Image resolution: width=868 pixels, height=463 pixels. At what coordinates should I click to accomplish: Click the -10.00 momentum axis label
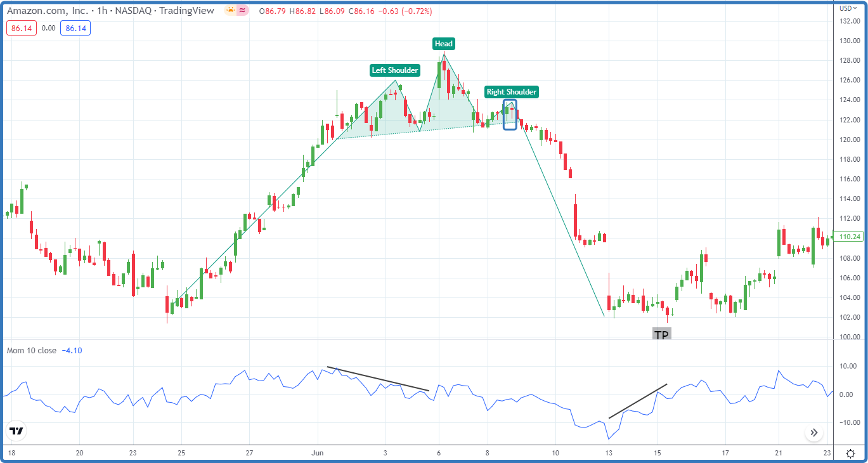click(848, 422)
